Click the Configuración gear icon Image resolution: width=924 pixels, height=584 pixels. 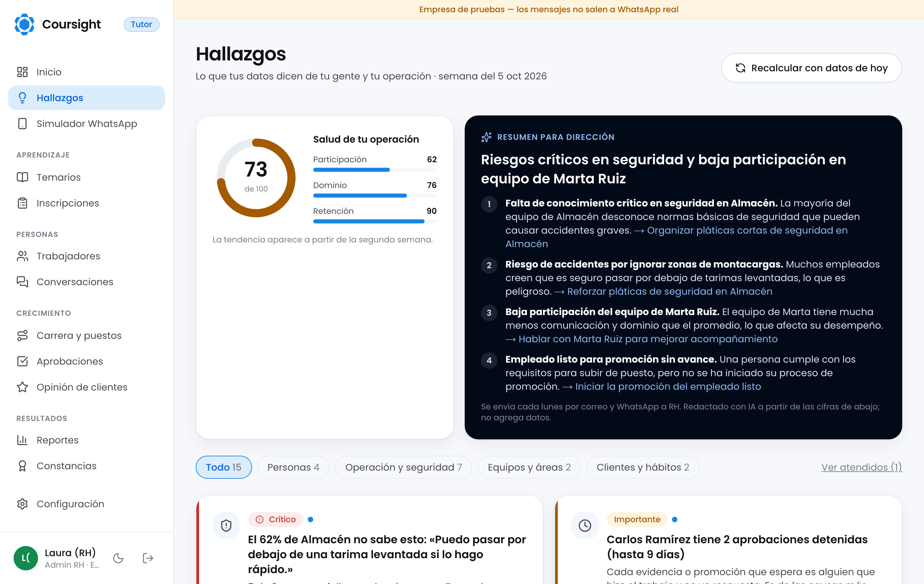pyautogui.click(x=22, y=504)
